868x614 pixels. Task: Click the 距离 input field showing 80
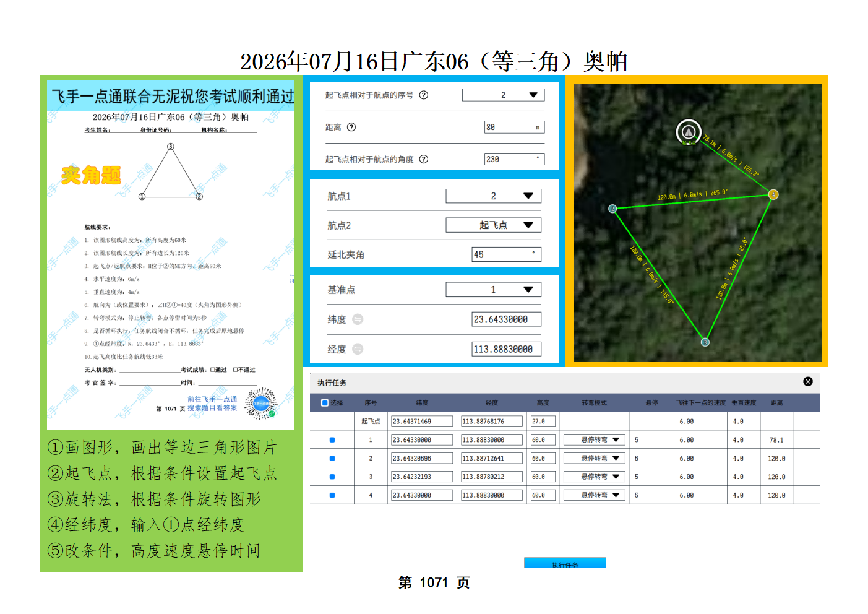(x=515, y=127)
